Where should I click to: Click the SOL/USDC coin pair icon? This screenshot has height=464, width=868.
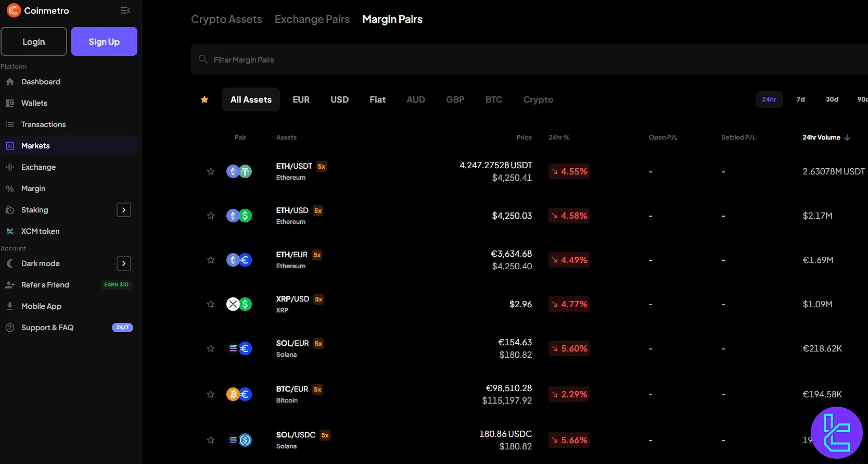(239, 440)
